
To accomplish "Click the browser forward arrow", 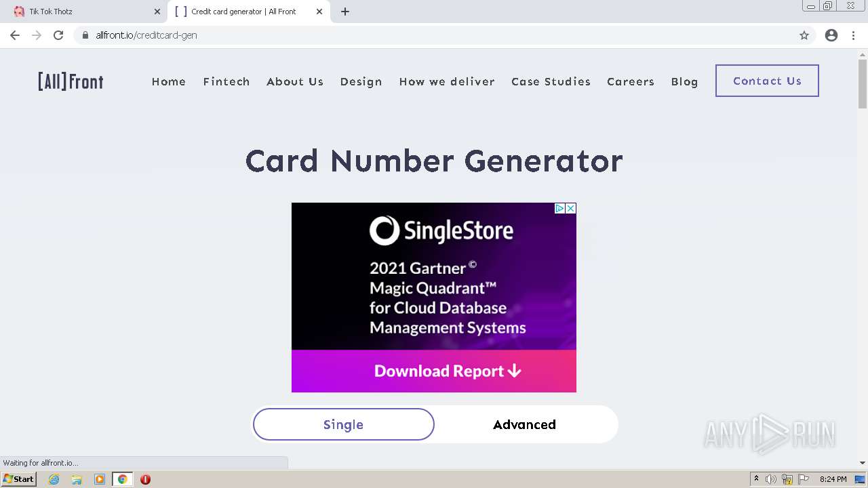I will (37, 35).
